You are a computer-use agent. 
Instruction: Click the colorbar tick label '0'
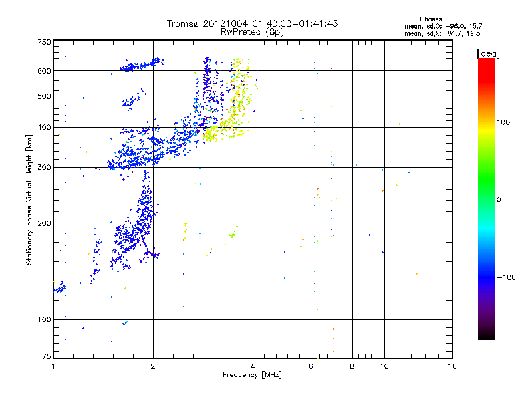click(x=499, y=200)
